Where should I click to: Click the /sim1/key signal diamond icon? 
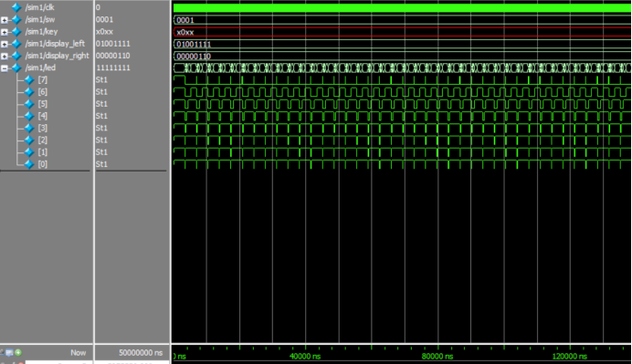pos(16,31)
